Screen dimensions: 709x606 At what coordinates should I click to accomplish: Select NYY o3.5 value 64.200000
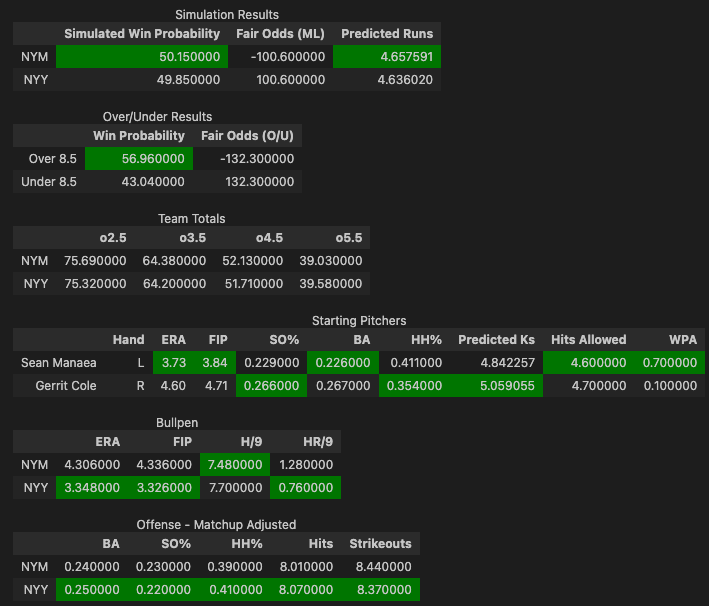174,284
